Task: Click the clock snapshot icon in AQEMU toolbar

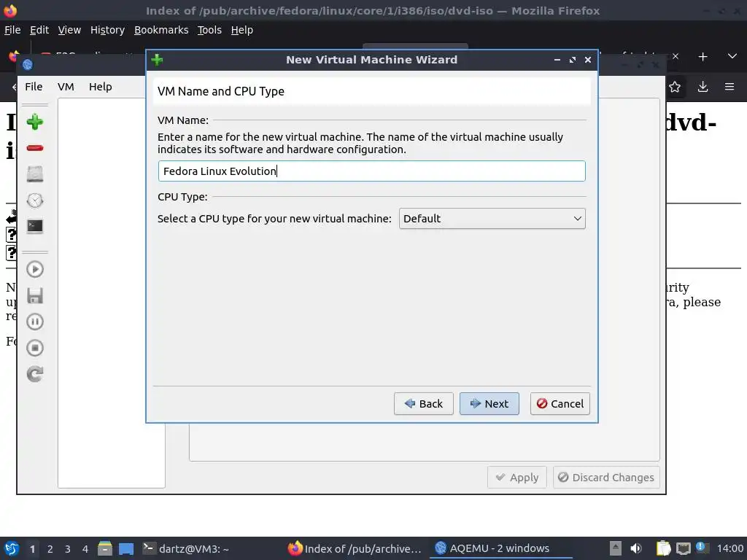Action: (x=35, y=200)
